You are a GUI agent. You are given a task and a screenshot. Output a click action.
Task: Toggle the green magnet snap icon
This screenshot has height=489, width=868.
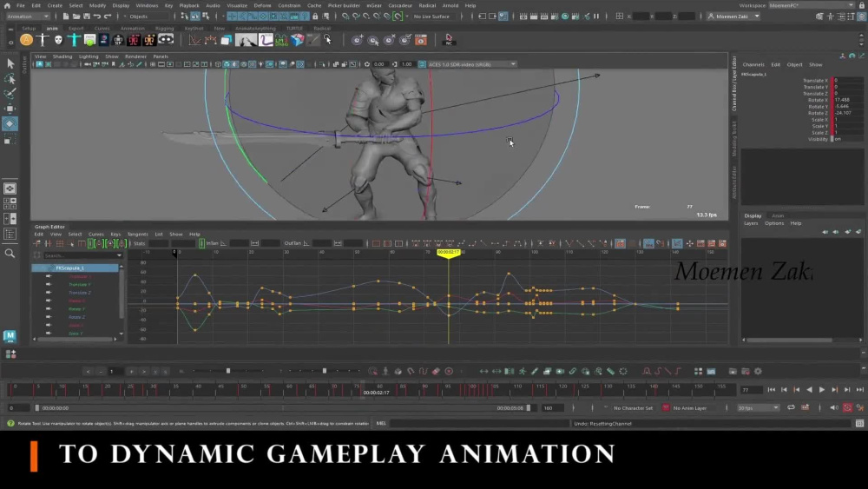tap(398, 17)
